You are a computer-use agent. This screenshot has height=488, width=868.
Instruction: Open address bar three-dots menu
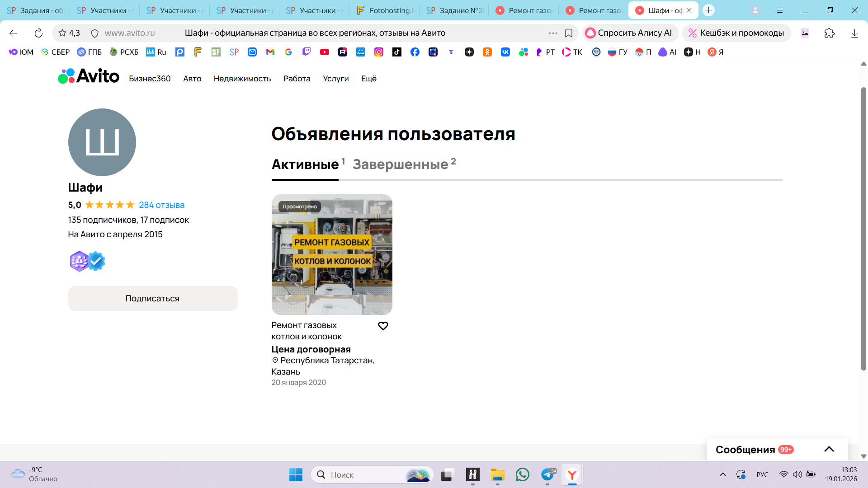[553, 33]
